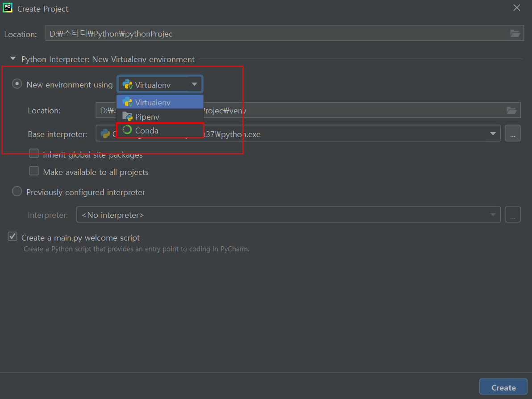Open the No interpreter dropdown
Image resolution: width=532 pixels, height=399 pixels.
tap(288, 214)
